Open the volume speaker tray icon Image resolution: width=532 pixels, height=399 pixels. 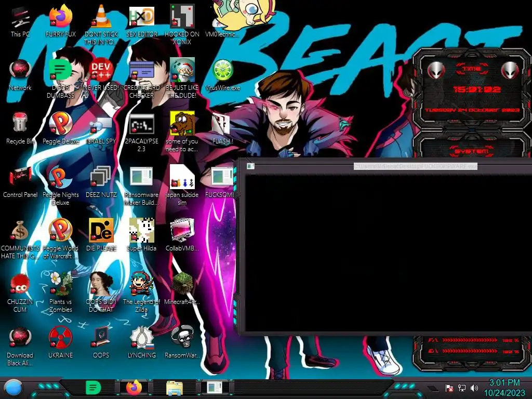pos(474,388)
